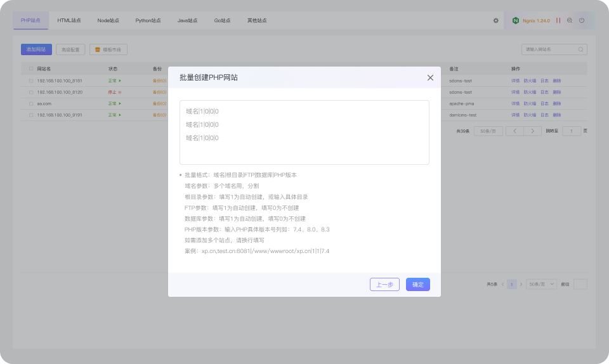Open the settings gear icon
The width and height of the screenshot is (609, 364).
pyautogui.click(x=495, y=20)
